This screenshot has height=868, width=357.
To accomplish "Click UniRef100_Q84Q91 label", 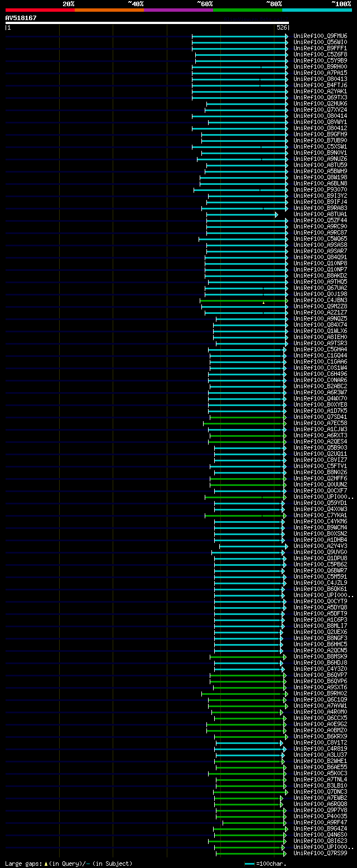I will 320,257.
